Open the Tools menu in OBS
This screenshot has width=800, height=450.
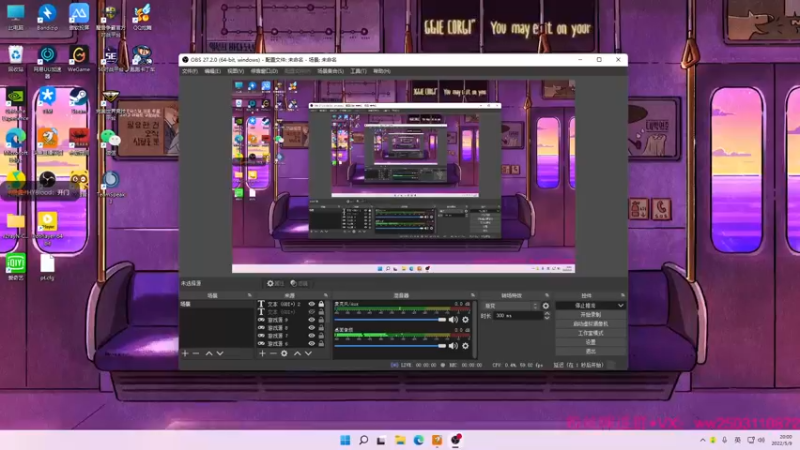click(359, 71)
